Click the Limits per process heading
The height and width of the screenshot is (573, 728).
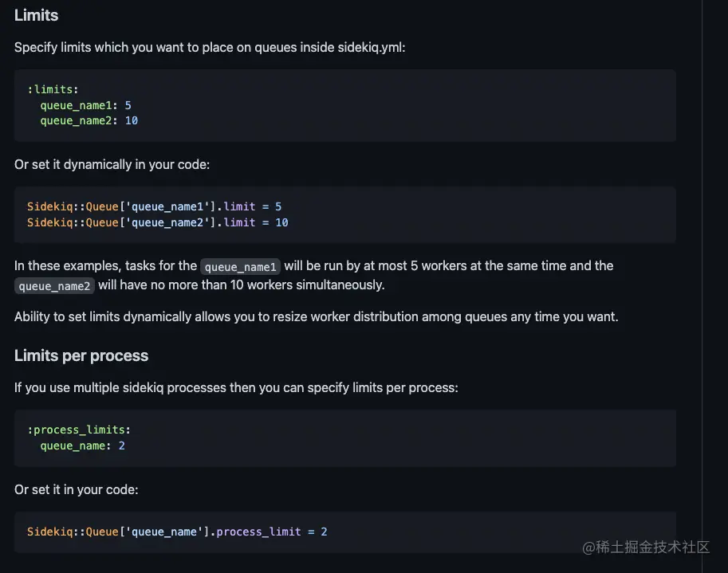(81, 355)
